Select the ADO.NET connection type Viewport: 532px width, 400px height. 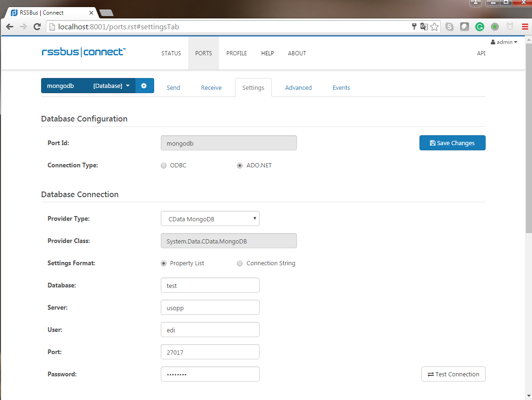(x=240, y=165)
